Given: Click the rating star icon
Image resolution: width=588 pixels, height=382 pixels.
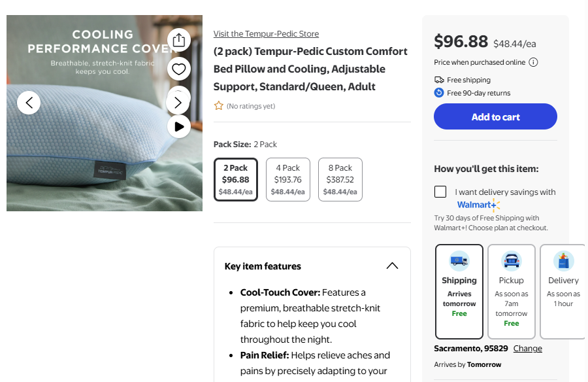Looking at the screenshot, I should [x=219, y=106].
